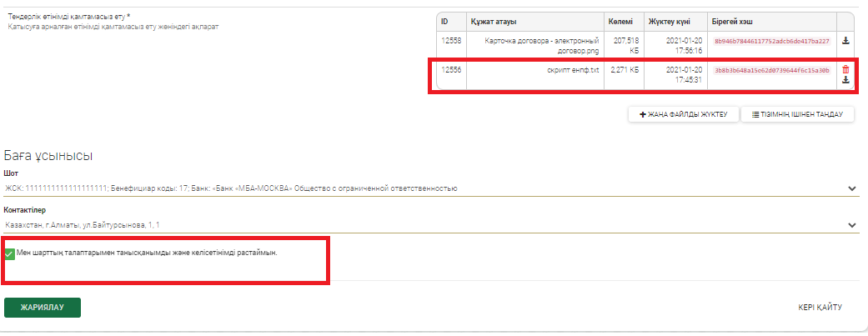Open the bank account selection field
Image resolution: width=868 pixels, height=336 pixels.
(417, 188)
